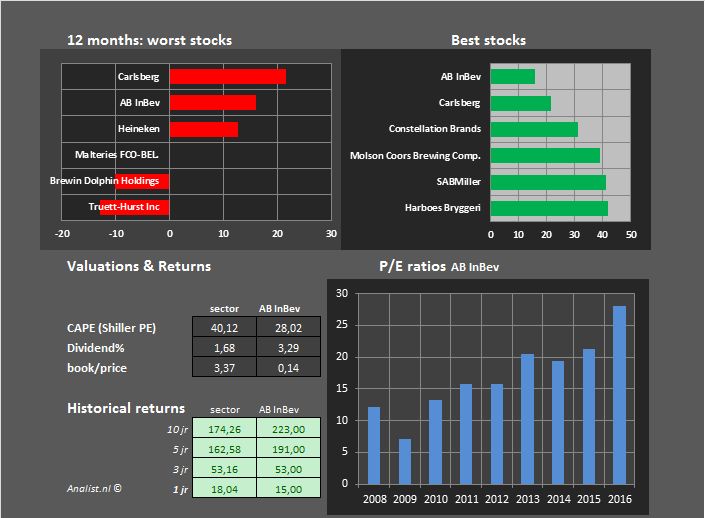Click the 2016 x-axis year label
The height and width of the screenshot is (518, 705).
pyautogui.click(x=620, y=499)
